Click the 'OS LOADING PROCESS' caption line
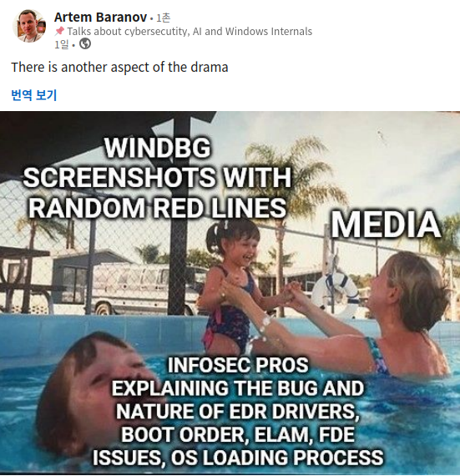The image size is (460, 476). [238, 458]
